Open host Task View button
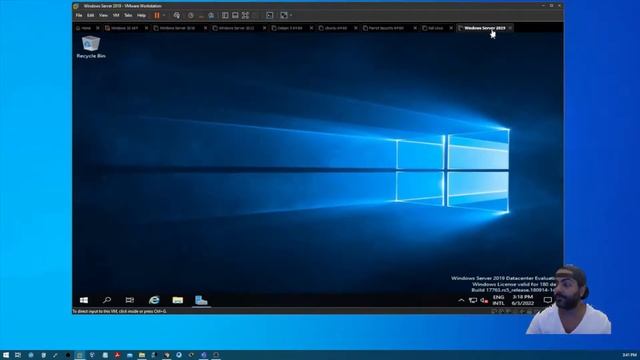 pos(18,355)
